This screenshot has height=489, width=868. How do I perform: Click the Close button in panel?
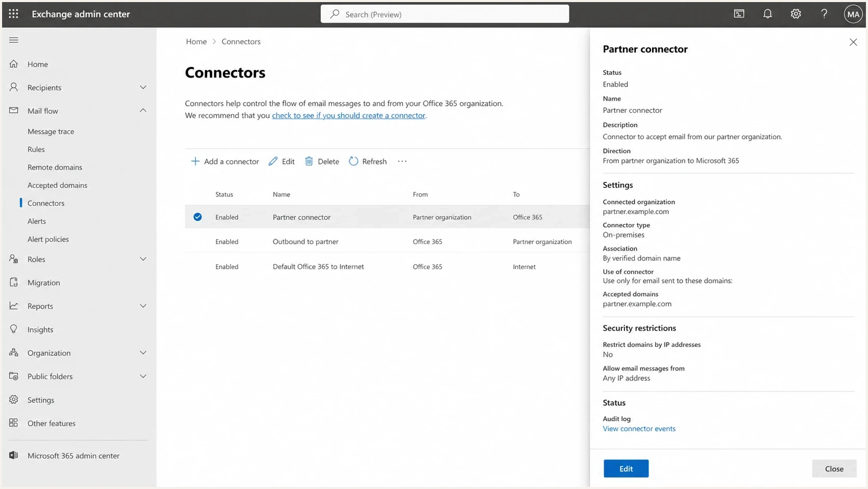834,469
